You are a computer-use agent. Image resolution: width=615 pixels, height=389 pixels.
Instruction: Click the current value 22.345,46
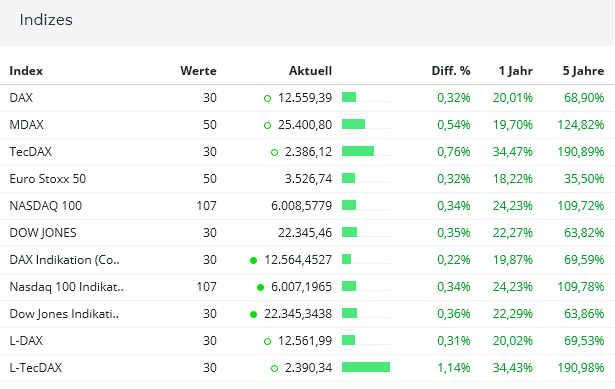coord(305,233)
